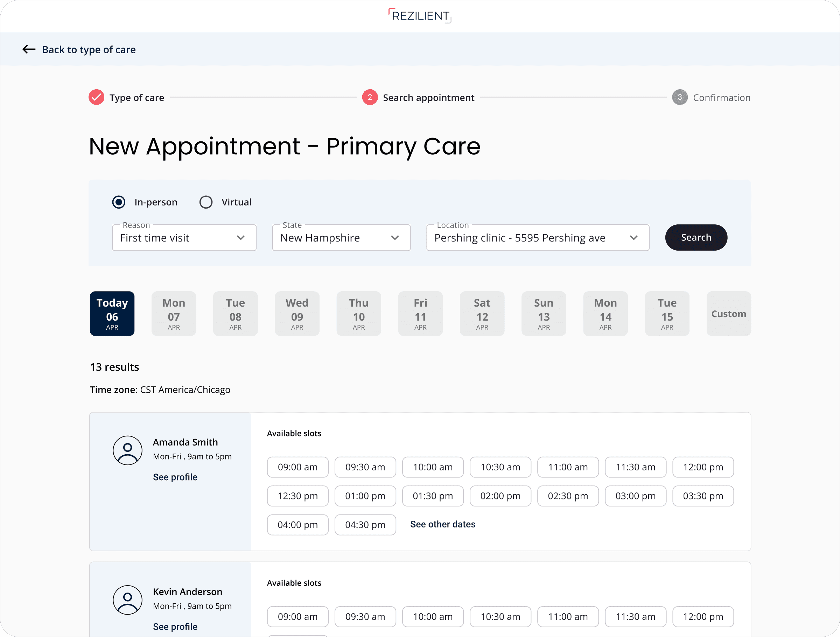
Task: Select the Virtual radio button
Action: point(206,202)
